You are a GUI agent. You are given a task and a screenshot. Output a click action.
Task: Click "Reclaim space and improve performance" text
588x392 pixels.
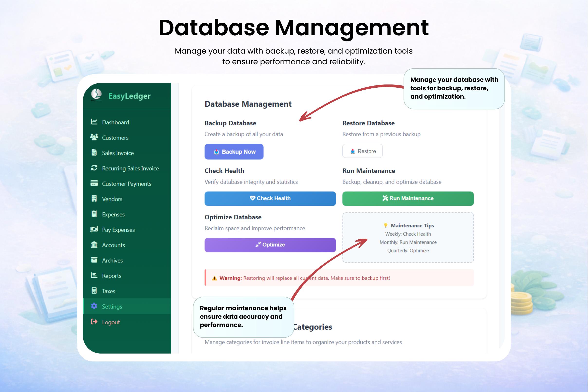click(255, 228)
